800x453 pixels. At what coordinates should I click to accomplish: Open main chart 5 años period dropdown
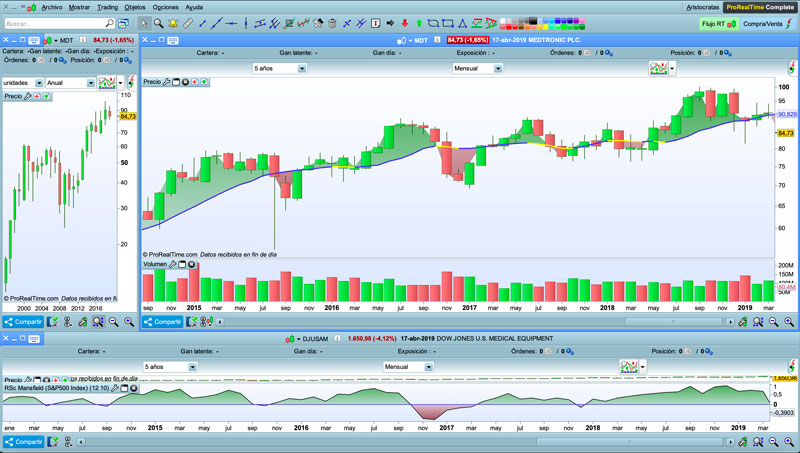(279, 68)
